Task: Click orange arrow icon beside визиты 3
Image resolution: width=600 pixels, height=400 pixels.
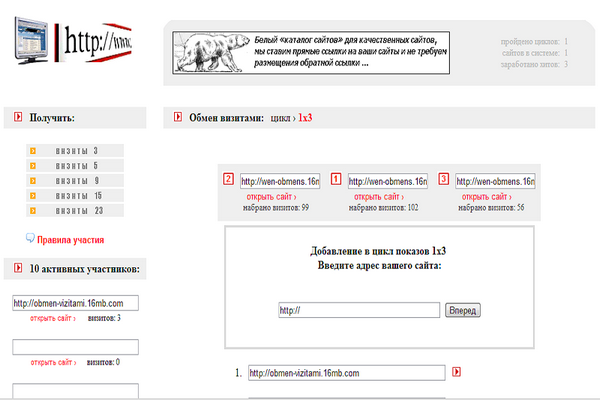Action: coord(33,151)
